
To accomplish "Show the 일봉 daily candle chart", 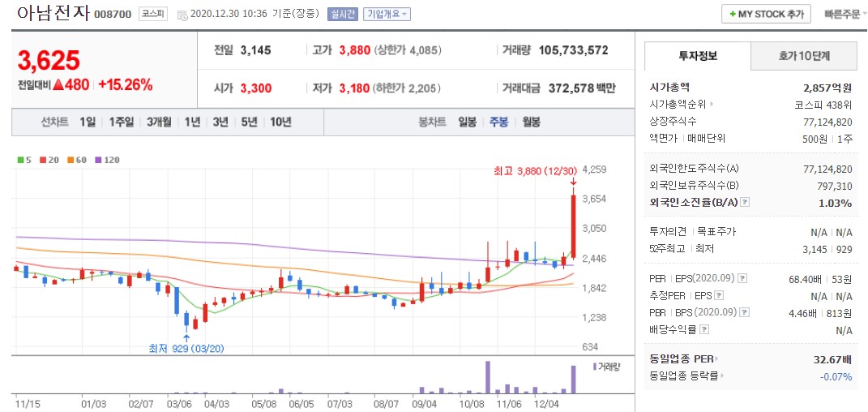I will [x=467, y=122].
